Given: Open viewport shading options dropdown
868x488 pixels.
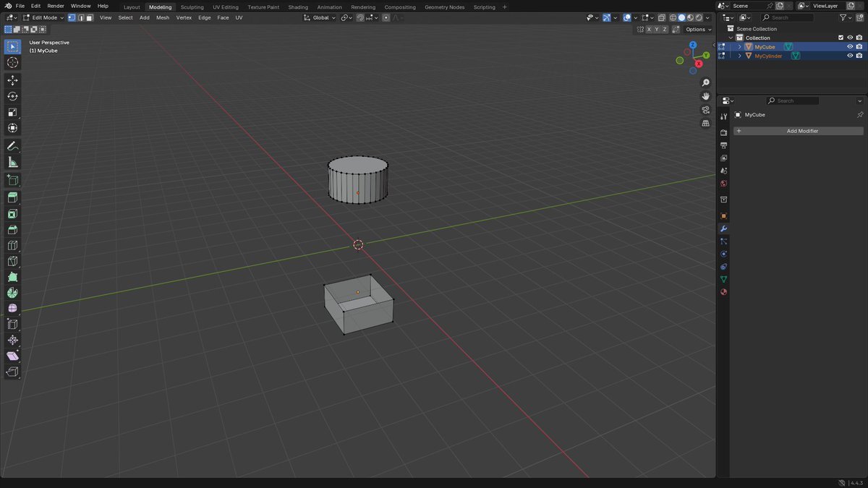Looking at the screenshot, I should 709,17.
